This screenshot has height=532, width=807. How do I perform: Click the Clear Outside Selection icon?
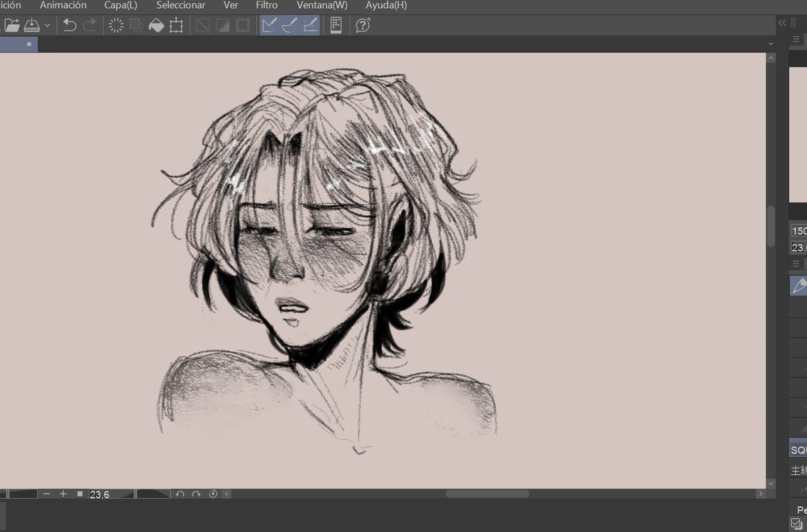pos(137,26)
